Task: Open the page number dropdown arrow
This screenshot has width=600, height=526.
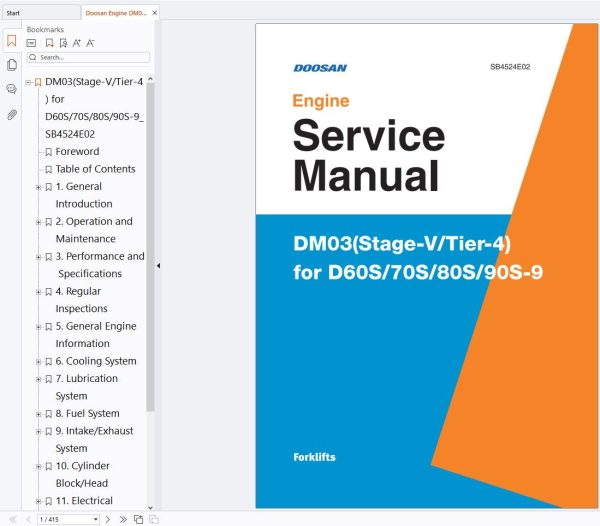Action: (96, 519)
